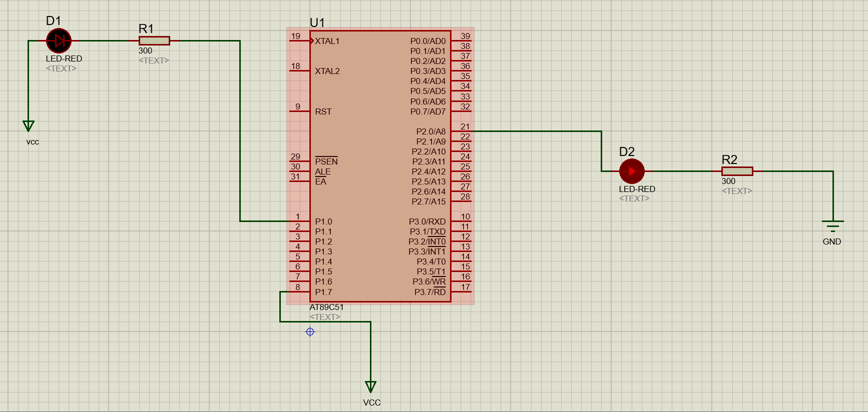The image size is (868, 412).
Task: Select the R2 resistor body
Action: point(737,171)
